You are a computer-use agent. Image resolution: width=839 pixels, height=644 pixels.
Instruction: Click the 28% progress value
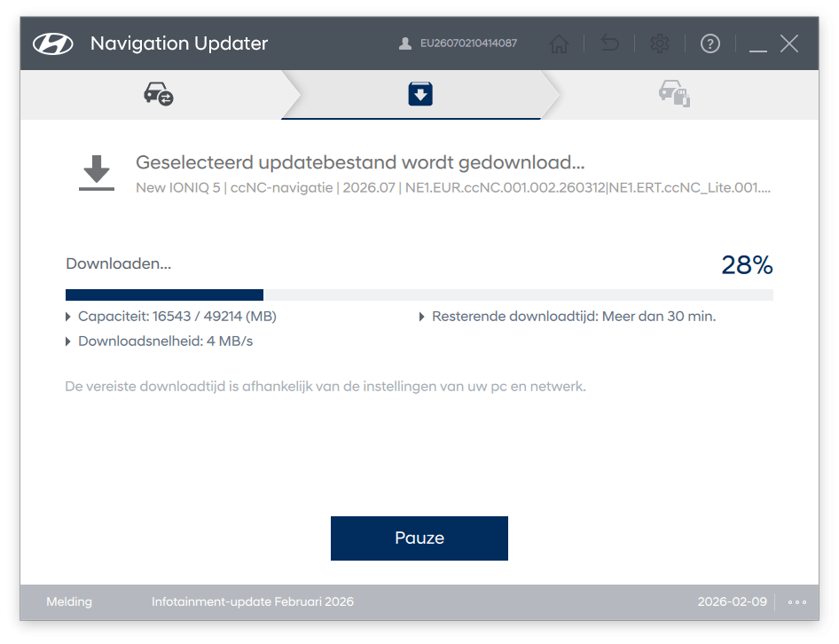(747, 265)
